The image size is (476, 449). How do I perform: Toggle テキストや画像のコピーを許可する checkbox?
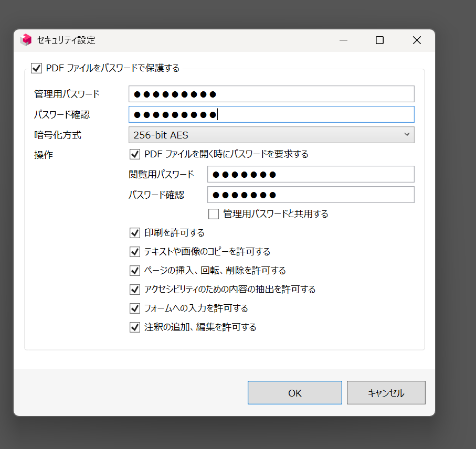tap(135, 252)
